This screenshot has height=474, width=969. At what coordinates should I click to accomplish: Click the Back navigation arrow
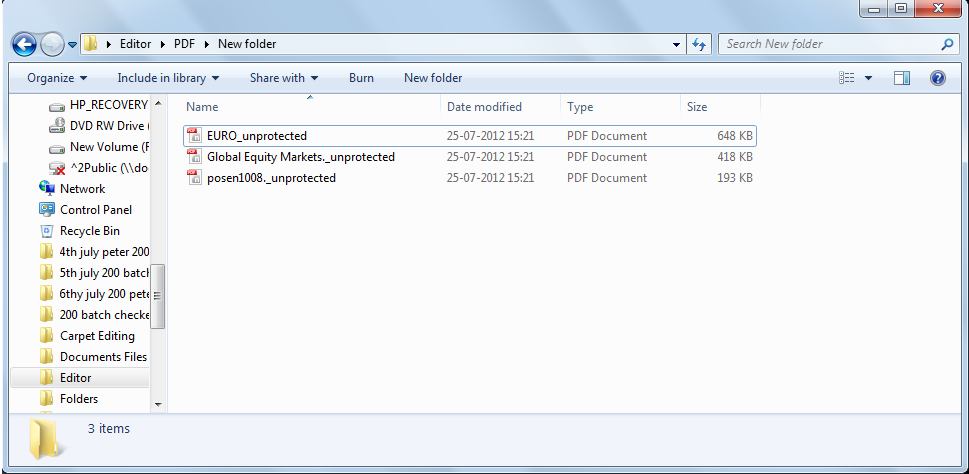[24, 44]
